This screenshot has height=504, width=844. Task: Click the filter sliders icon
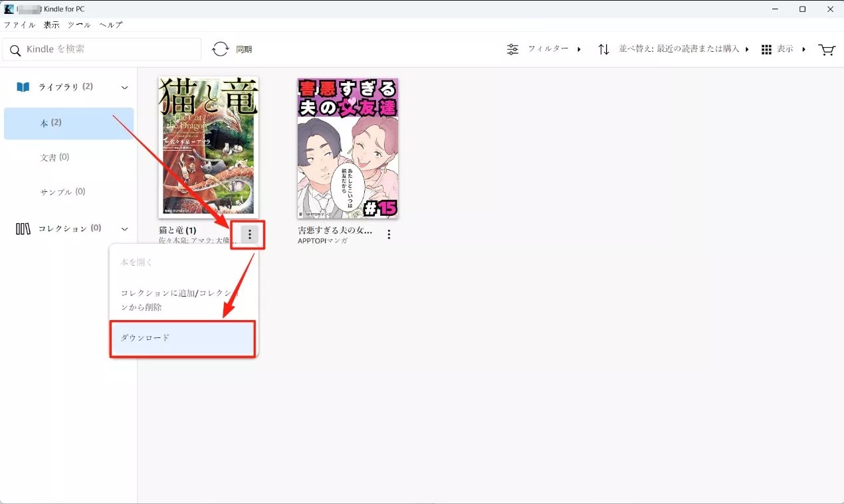coord(513,49)
